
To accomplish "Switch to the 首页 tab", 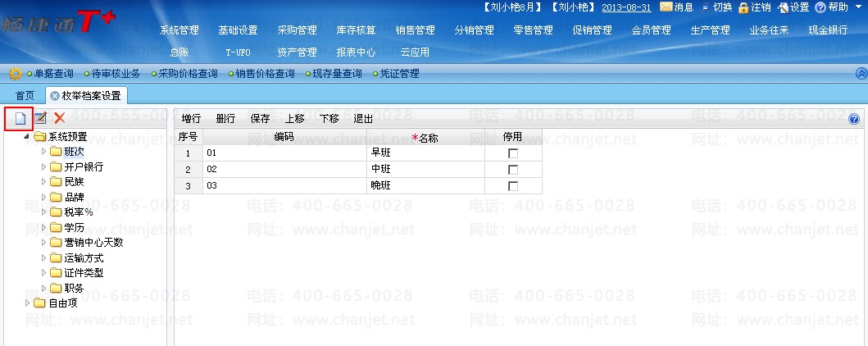I will (25, 96).
